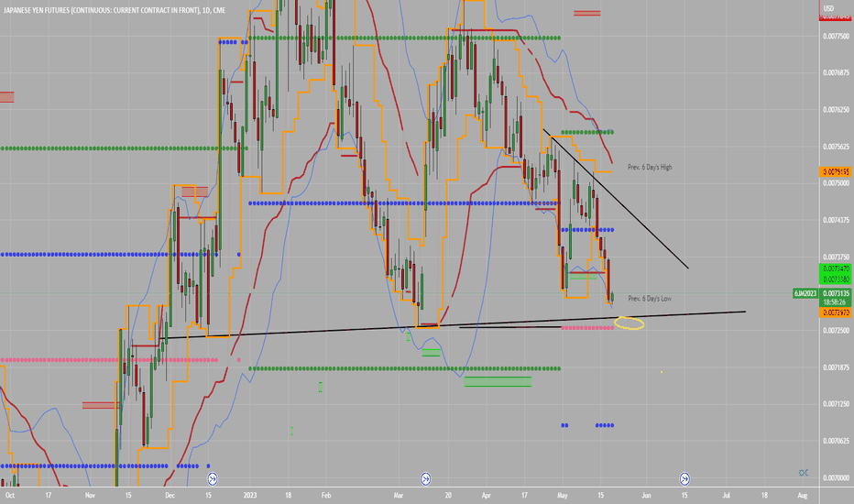Click the 0.0076875 price axis label
The image size is (854, 504).
(836, 72)
